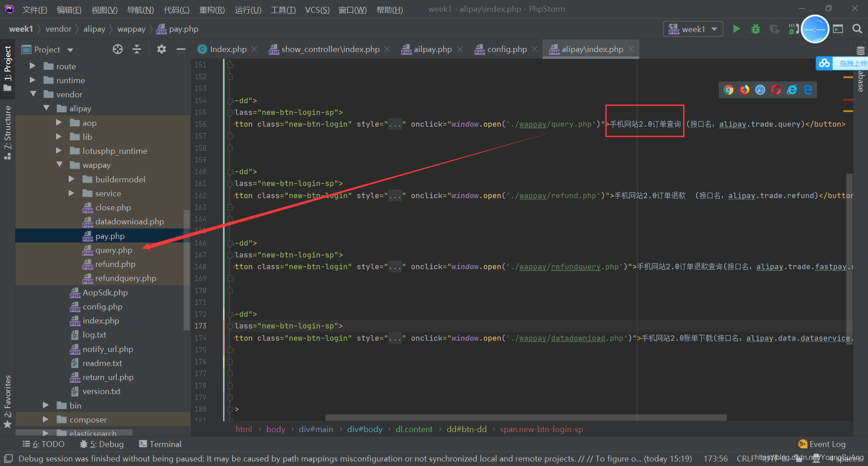The width and height of the screenshot is (868, 466).
Task: Hide the Project tool window
Action: 181,49
